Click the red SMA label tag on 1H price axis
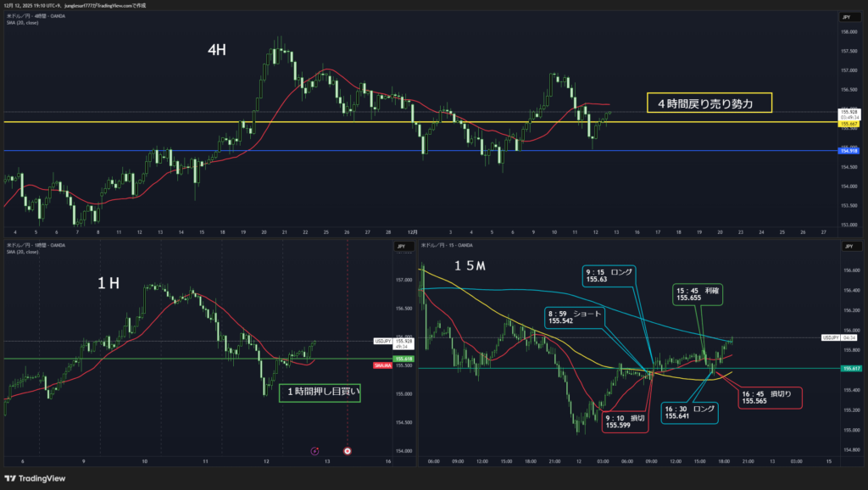868x490 pixels. click(382, 365)
